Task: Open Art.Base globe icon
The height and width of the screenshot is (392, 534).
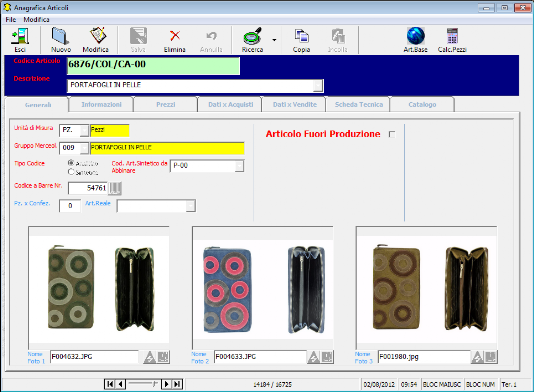Action: pyautogui.click(x=415, y=40)
